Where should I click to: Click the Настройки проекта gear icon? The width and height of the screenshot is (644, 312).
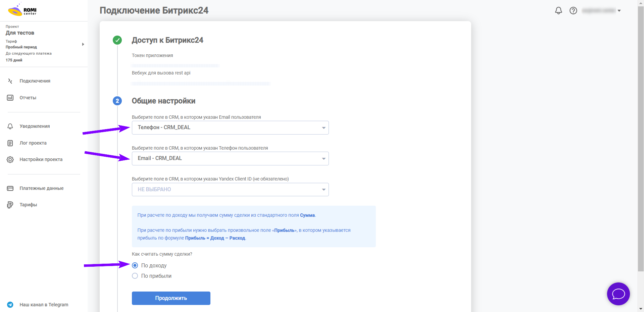[x=10, y=159]
